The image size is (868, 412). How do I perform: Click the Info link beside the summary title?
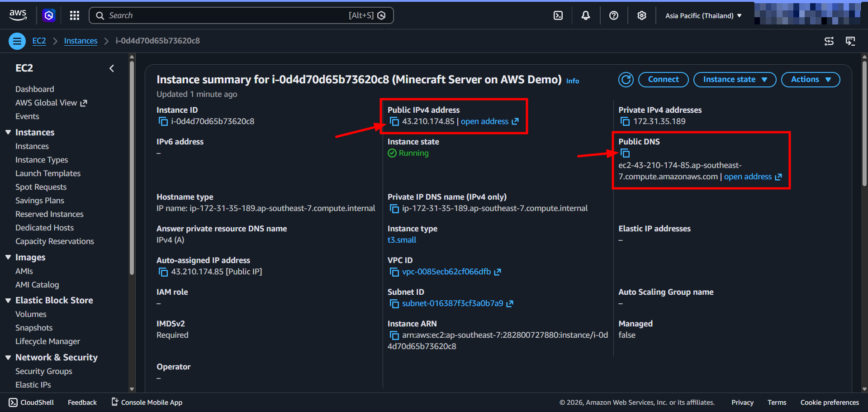click(573, 81)
